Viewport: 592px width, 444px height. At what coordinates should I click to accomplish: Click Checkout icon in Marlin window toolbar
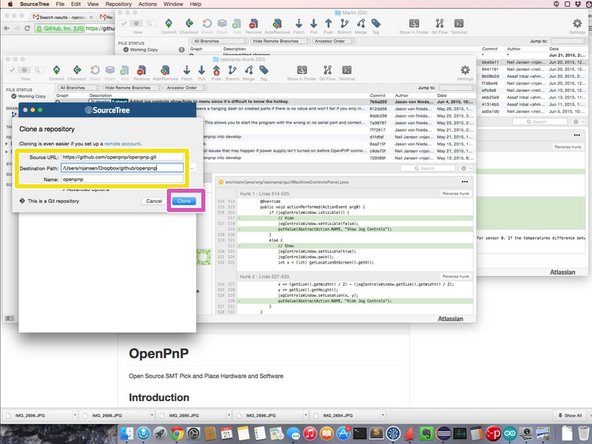pyautogui.click(x=189, y=24)
